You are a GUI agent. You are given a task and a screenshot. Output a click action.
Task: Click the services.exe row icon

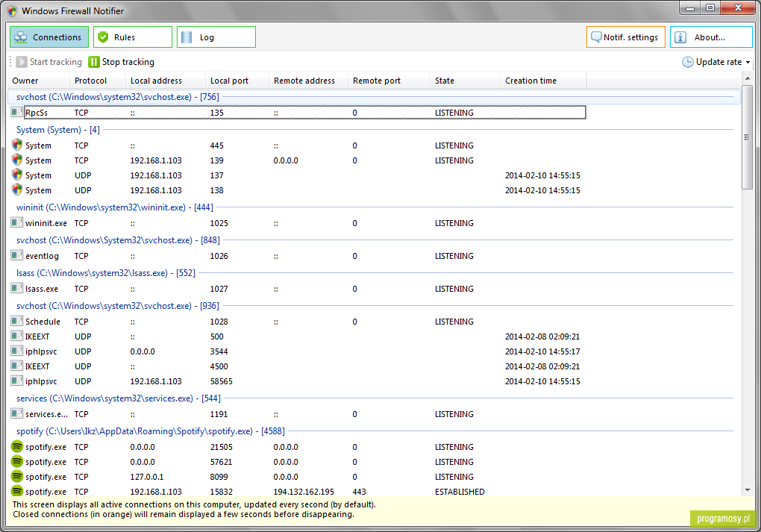coord(17,413)
